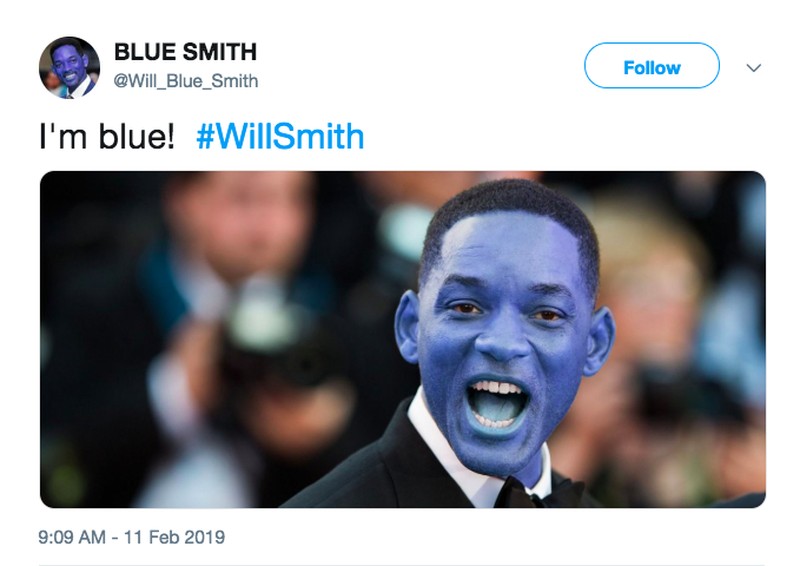
Task: Open the tweet options chevron menu
Action: click(754, 68)
